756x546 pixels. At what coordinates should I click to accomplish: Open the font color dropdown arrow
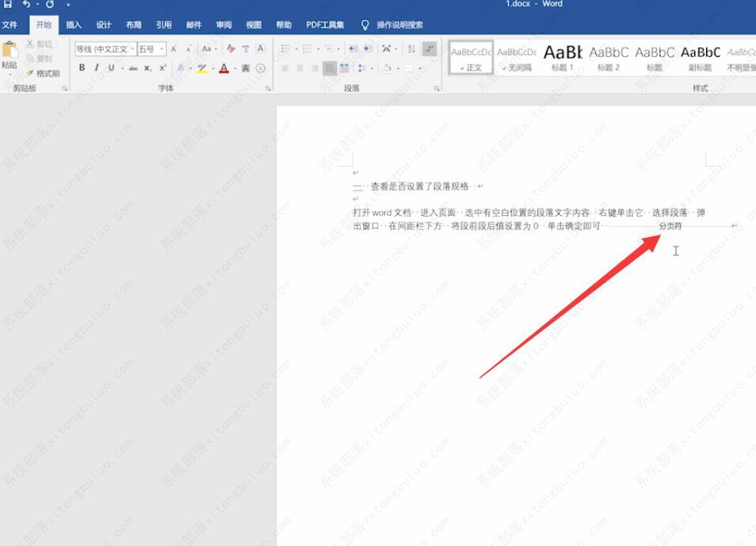click(235, 69)
